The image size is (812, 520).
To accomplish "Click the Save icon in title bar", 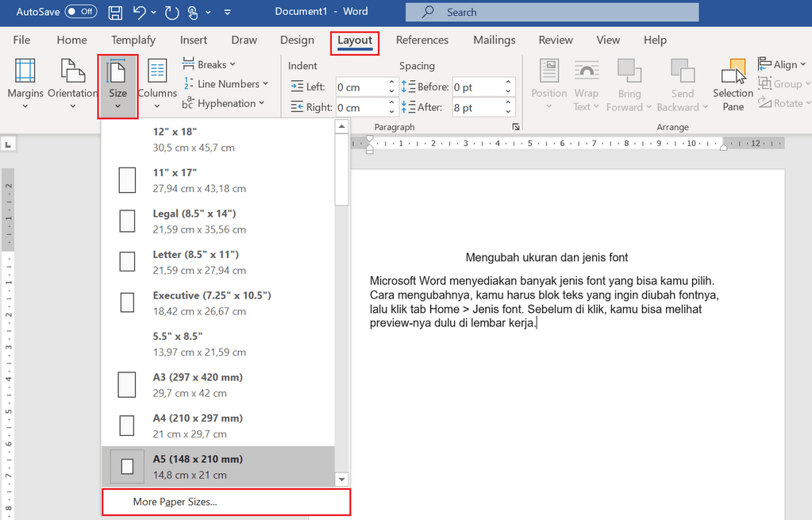I will (x=115, y=13).
